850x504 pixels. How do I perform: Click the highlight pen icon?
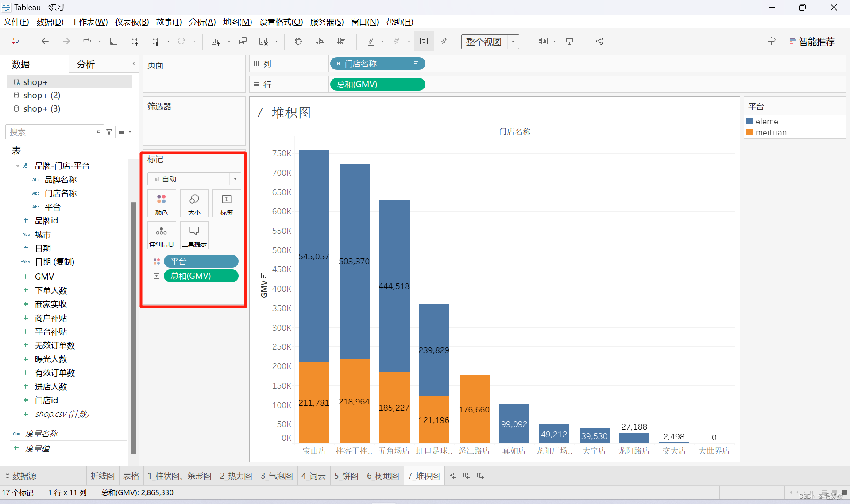click(371, 41)
